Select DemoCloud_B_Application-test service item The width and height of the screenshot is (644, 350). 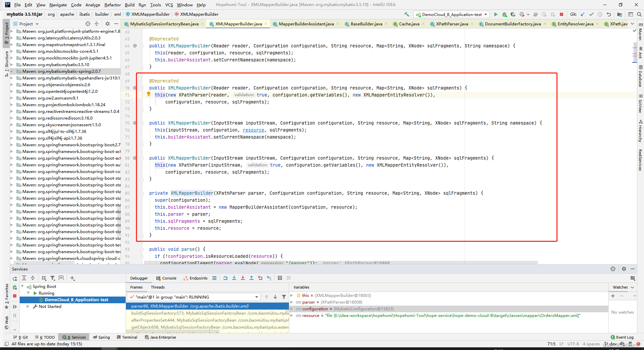click(x=73, y=300)
